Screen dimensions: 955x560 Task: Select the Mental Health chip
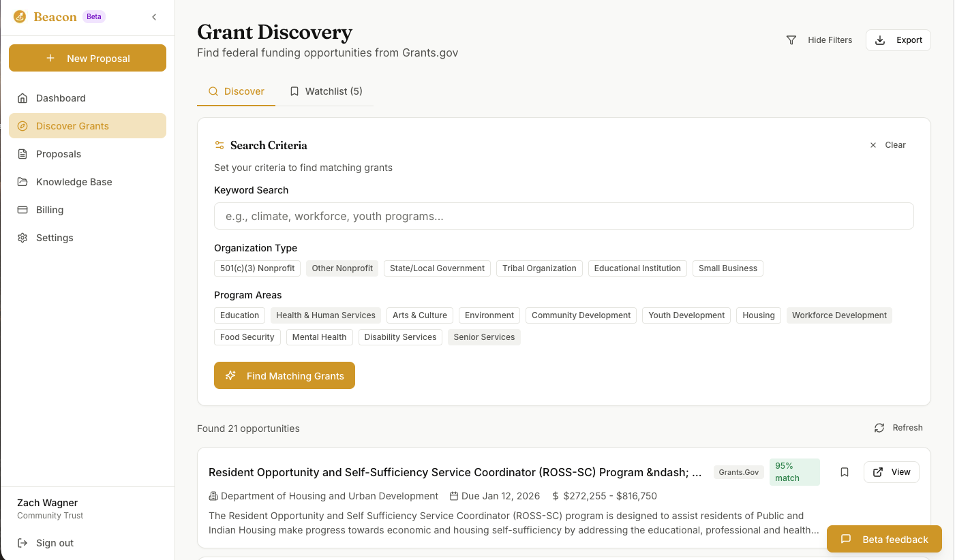point(319,337)
